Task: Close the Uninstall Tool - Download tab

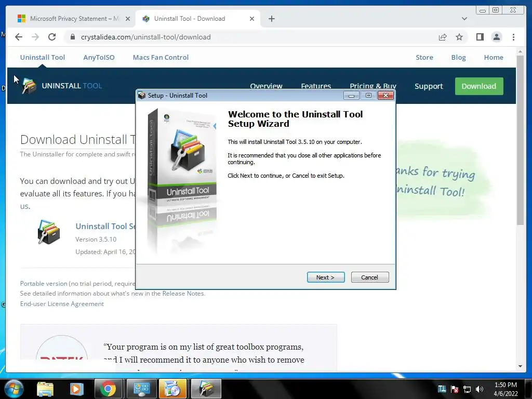Action: click(252, 19)
